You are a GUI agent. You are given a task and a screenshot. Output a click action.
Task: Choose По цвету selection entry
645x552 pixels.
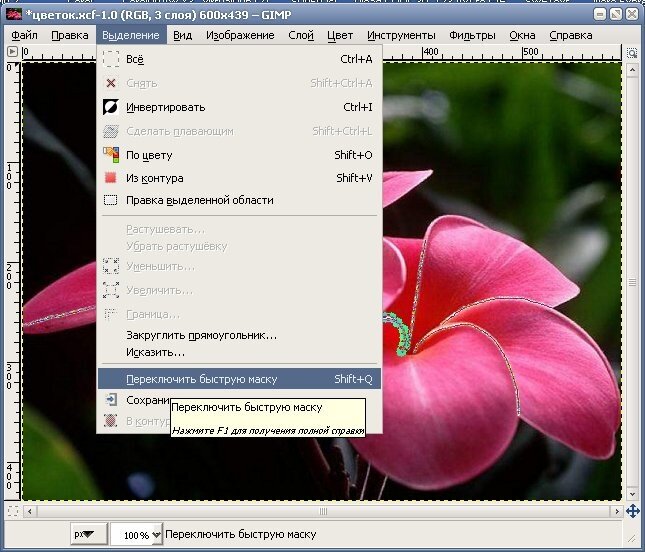click(x=239, y=155)
